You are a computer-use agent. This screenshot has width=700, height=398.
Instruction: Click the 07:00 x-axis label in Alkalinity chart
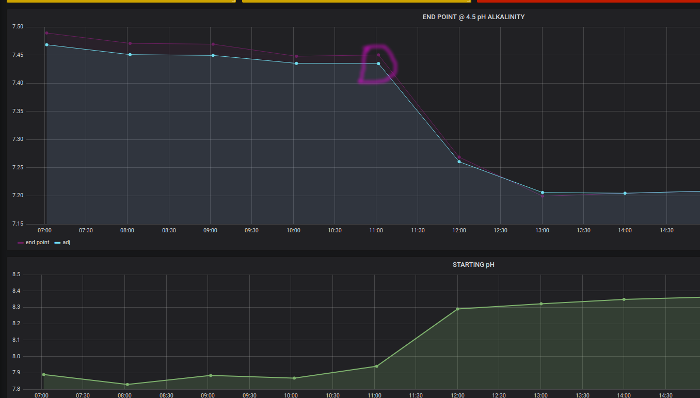click(44, 230)
